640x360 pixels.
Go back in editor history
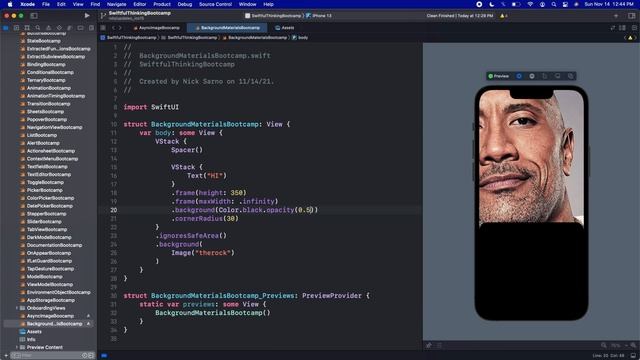click(114, 28)
